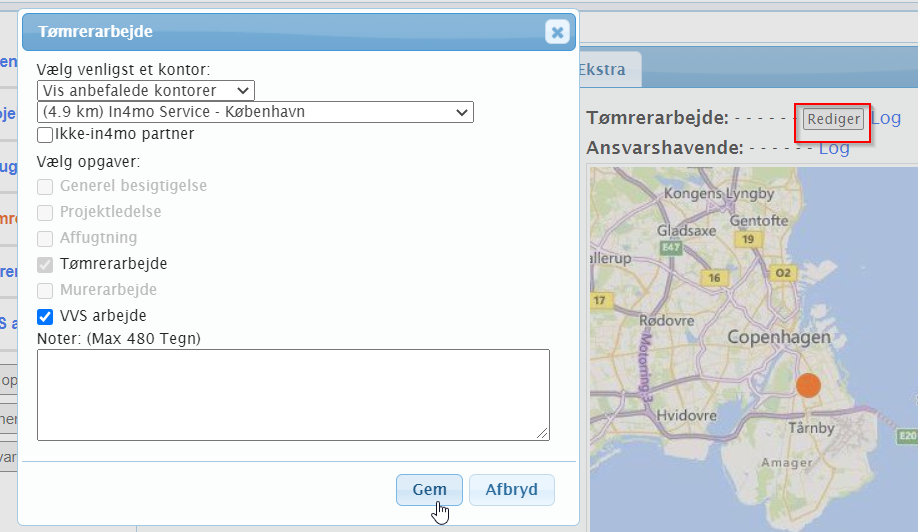Click the orange location marker on map
Screen dimensions: 918x532
808,385
